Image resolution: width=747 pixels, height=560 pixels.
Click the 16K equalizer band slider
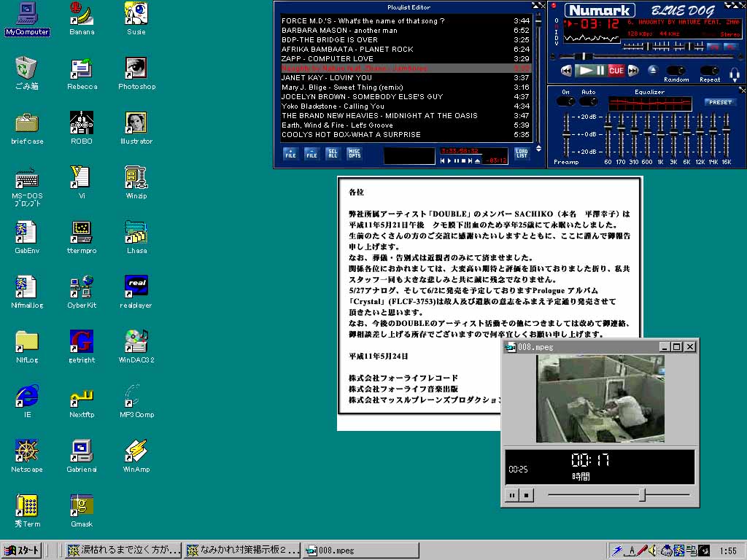pos(726,135)
